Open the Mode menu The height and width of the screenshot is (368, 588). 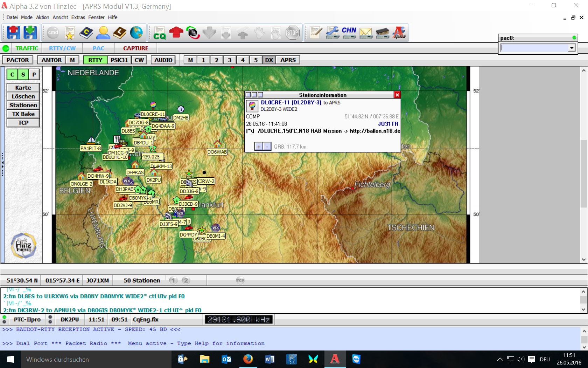tap(27, 17)
